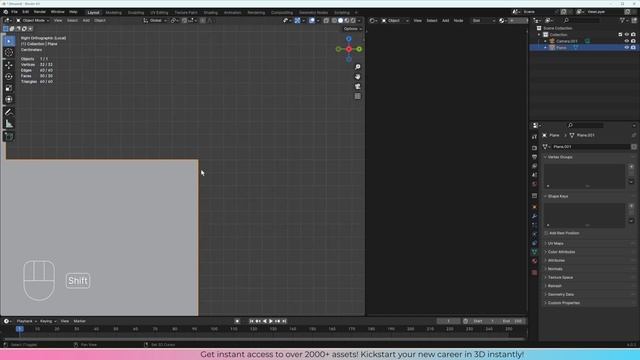Viewport: 640px width, 360px height.
Task: Toggle Collection exclude checkbox in outliner
Action: (x=620, y=35)
